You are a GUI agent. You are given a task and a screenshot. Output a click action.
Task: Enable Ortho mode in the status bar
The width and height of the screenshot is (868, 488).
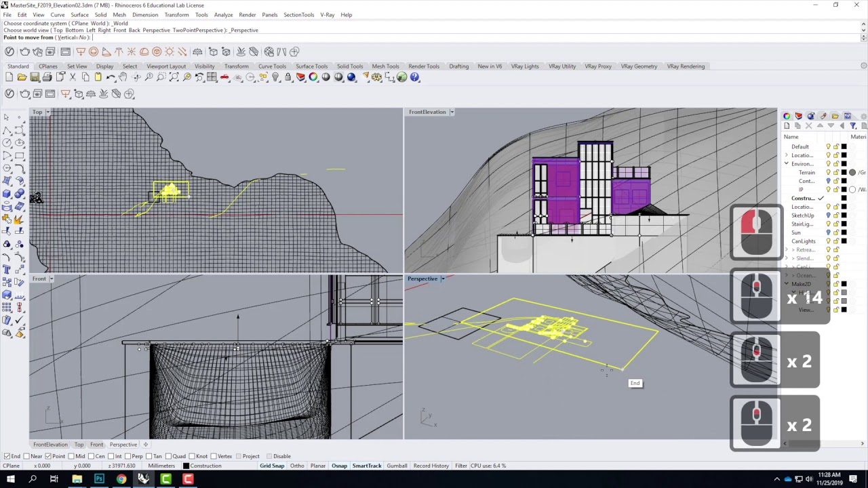coord(298,466)
